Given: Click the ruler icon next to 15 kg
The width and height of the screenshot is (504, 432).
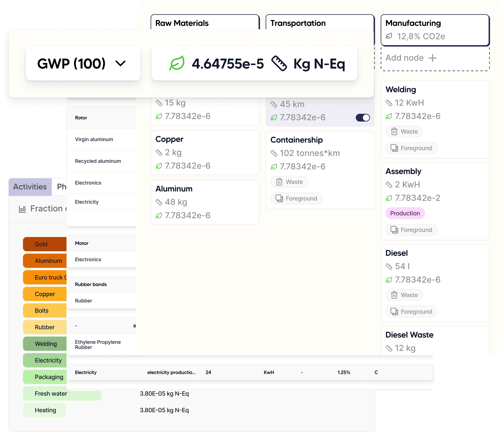Looking at the screenshot, I should [159, 103].
